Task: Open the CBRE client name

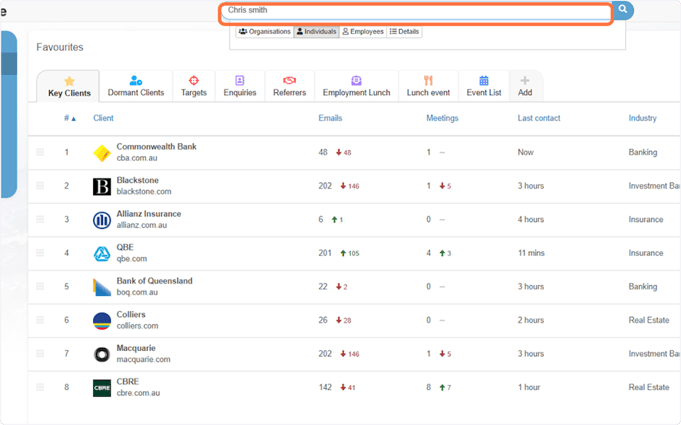Action: [128, 382]
